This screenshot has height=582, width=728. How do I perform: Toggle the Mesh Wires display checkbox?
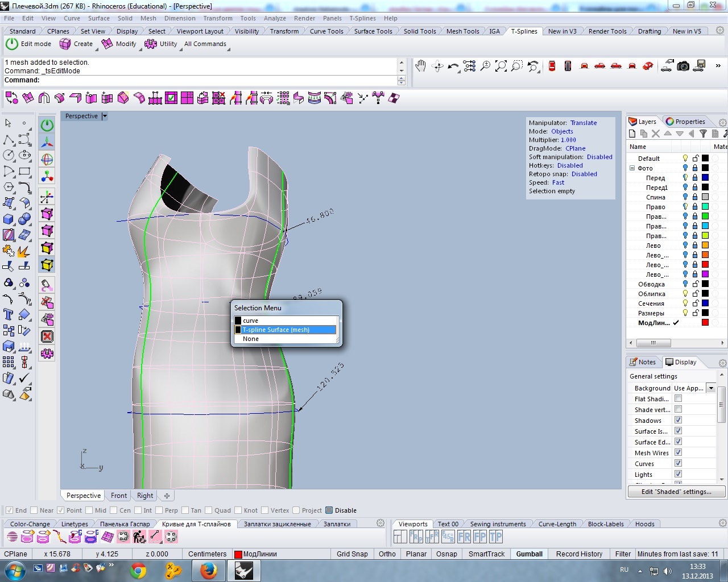click(x=678, y=452)
